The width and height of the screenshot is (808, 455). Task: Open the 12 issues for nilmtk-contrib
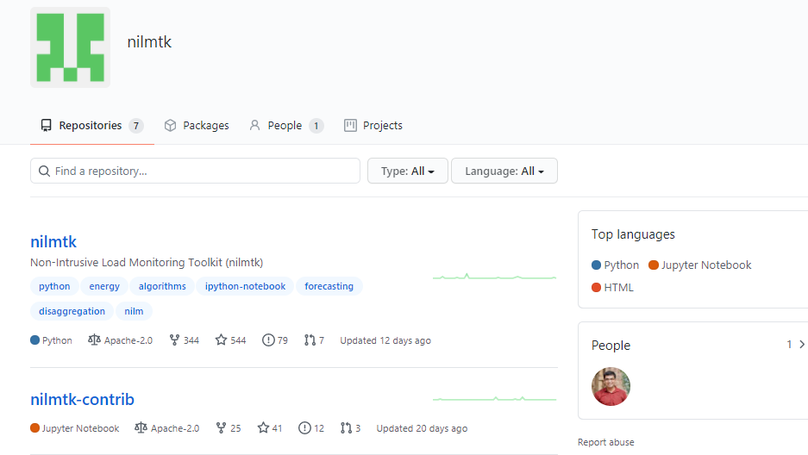[311, 429]
